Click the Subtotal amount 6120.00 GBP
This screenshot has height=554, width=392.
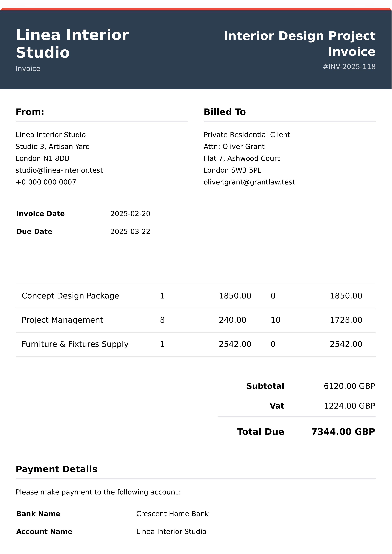[349, 386]
